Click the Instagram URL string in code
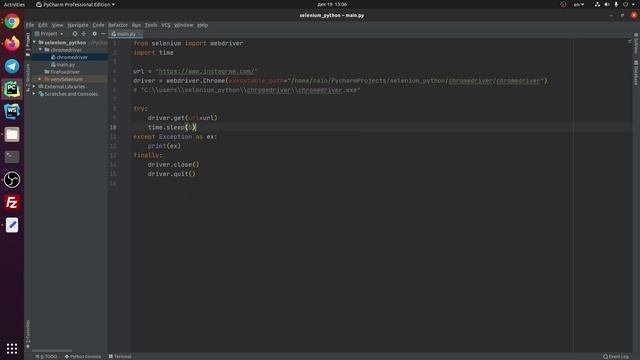This screenshot has width=640, height=360. [207, 71]
